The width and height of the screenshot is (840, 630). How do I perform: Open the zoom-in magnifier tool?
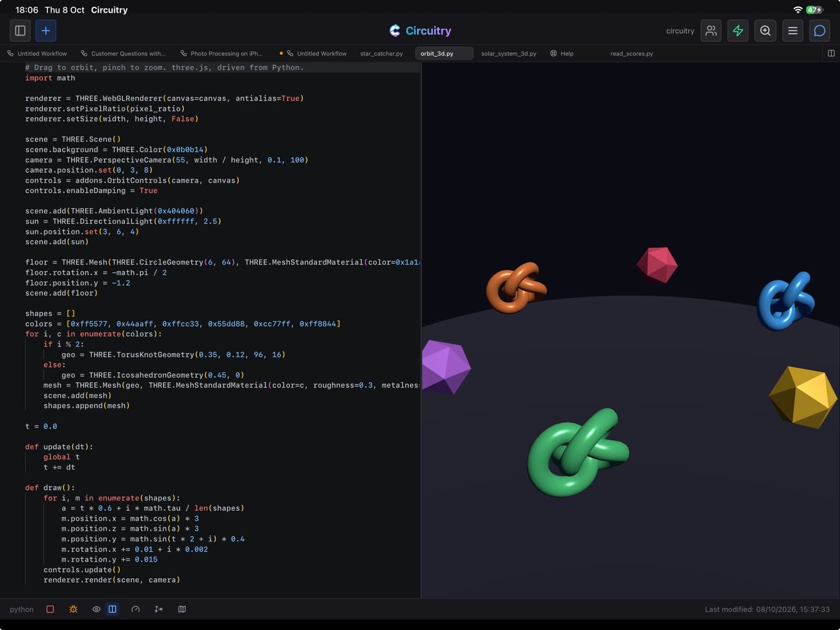pos(765,30)
